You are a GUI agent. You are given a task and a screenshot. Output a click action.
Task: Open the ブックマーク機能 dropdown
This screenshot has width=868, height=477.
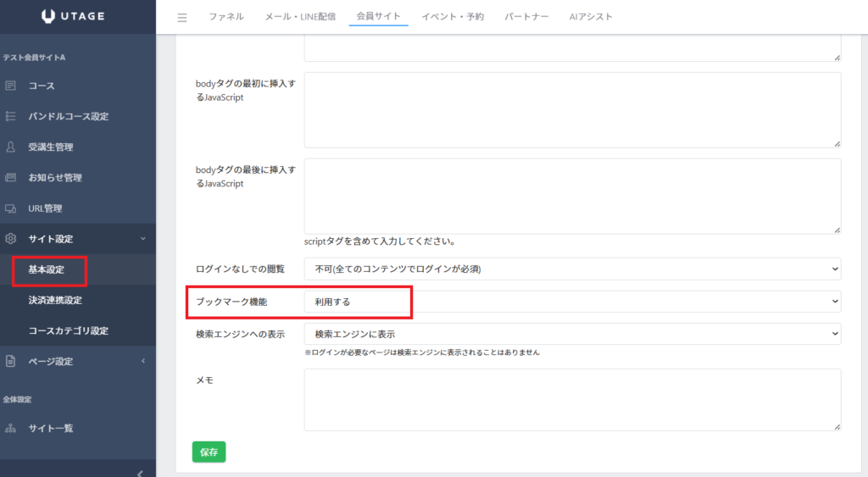(572, 301)
